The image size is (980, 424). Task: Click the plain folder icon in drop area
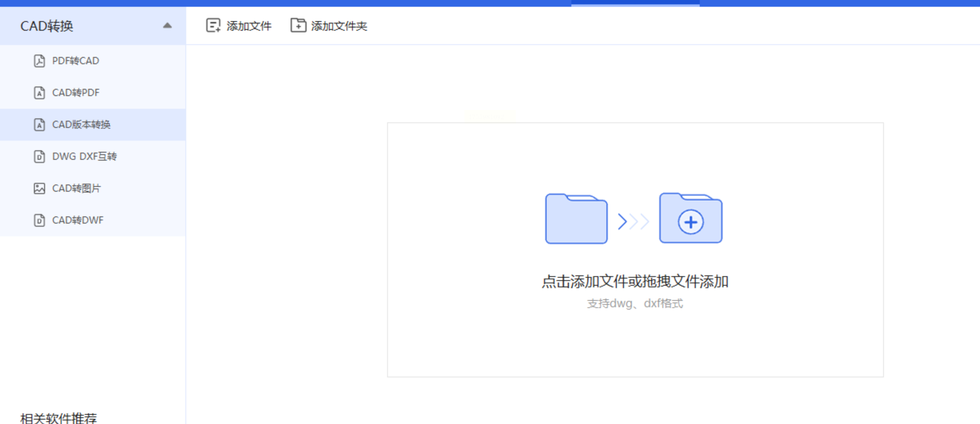[x=576, y=218]
